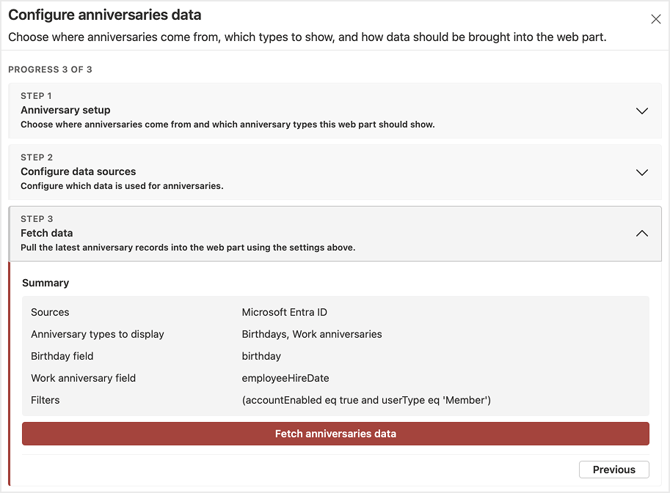This screenshot has height=493, width=670.
Task: Select the employeeHireDate field value
Action: tap(285, 378)
